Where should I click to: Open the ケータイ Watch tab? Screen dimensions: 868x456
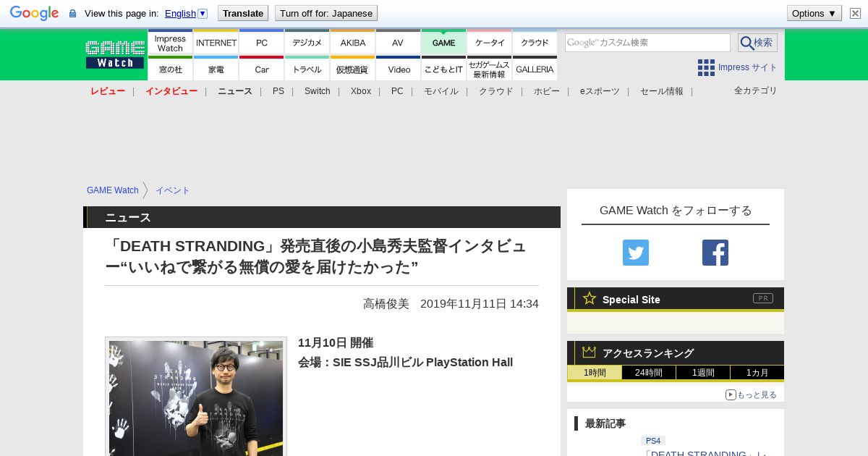tap(490, 43)
